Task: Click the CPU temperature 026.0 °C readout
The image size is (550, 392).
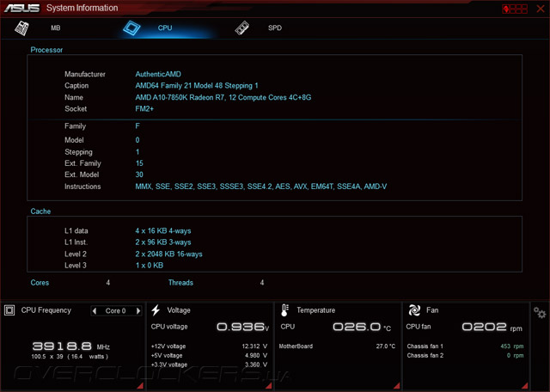Action: [362, 327]
